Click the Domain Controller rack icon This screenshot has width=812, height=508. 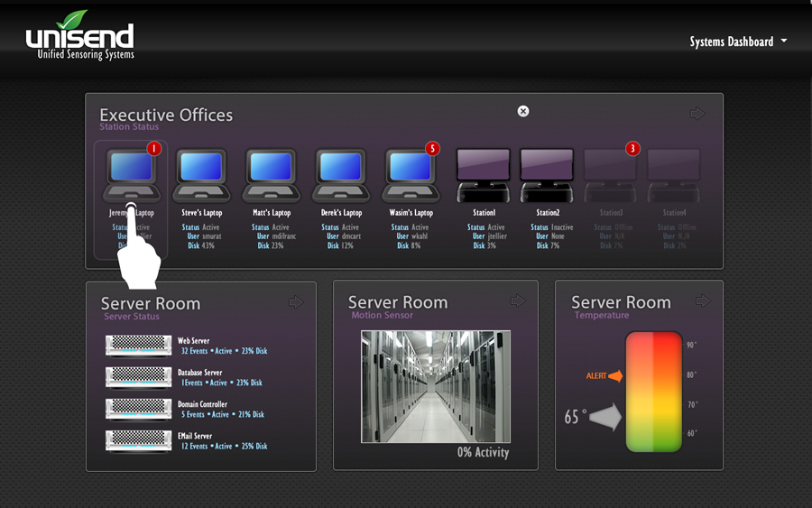(138, 409)
